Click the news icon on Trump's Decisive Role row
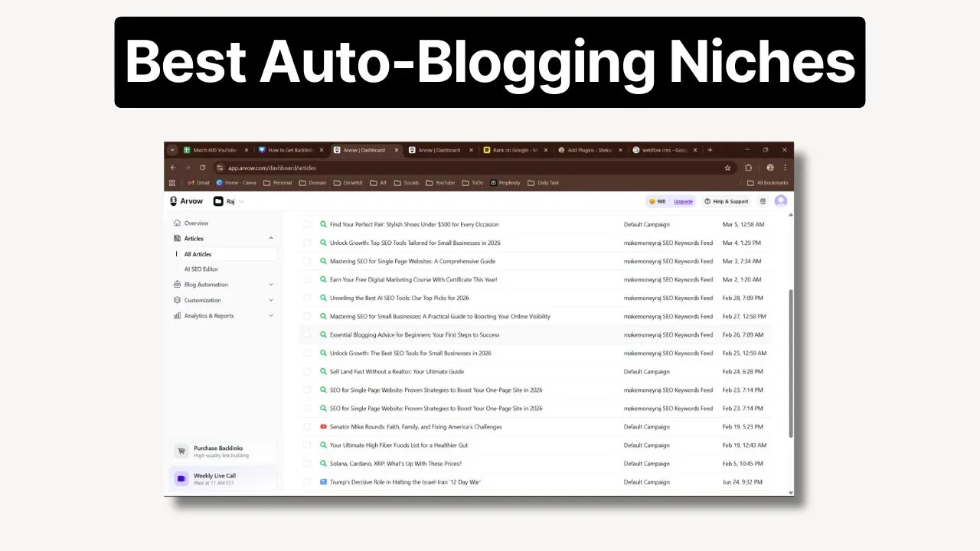 [324, 482]
